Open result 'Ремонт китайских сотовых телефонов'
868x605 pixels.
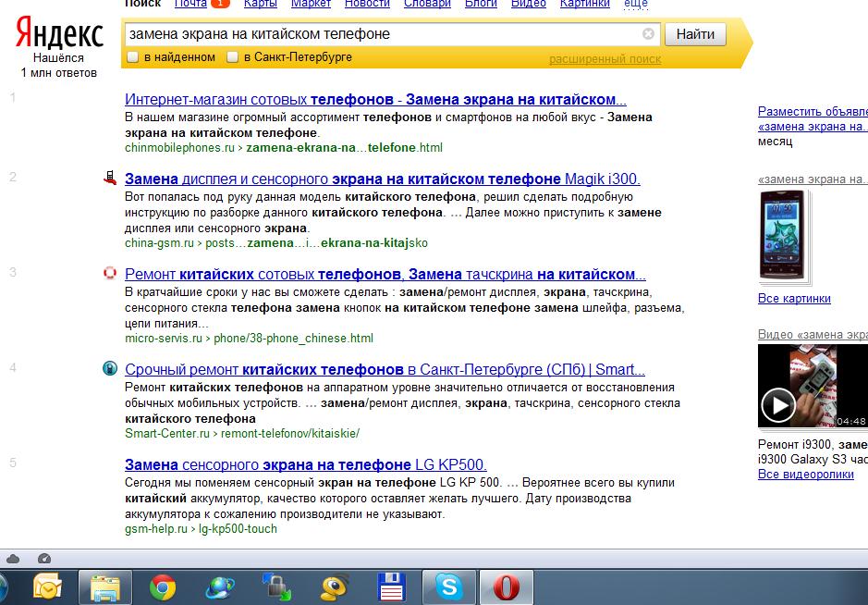pos(385,274)
